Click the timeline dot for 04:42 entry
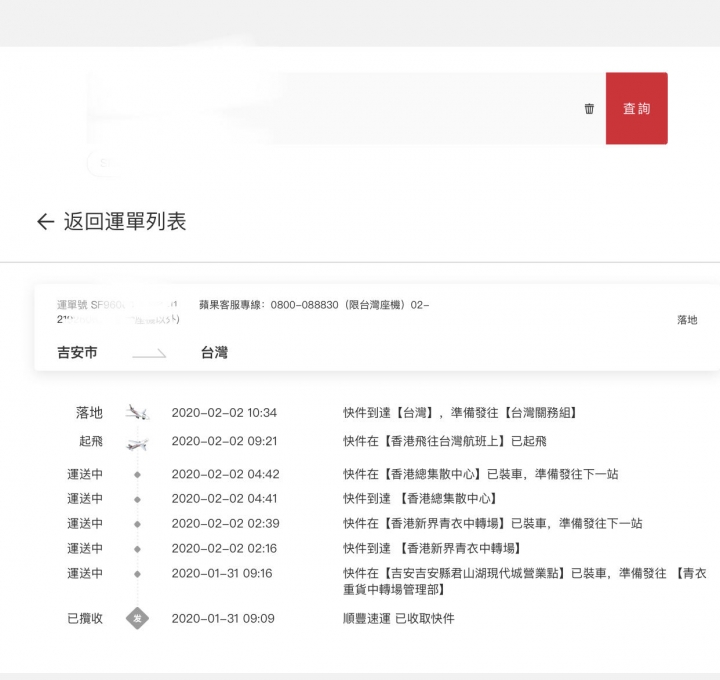The width and height of the screenshot is (720, 680). (x=137, y=475)
